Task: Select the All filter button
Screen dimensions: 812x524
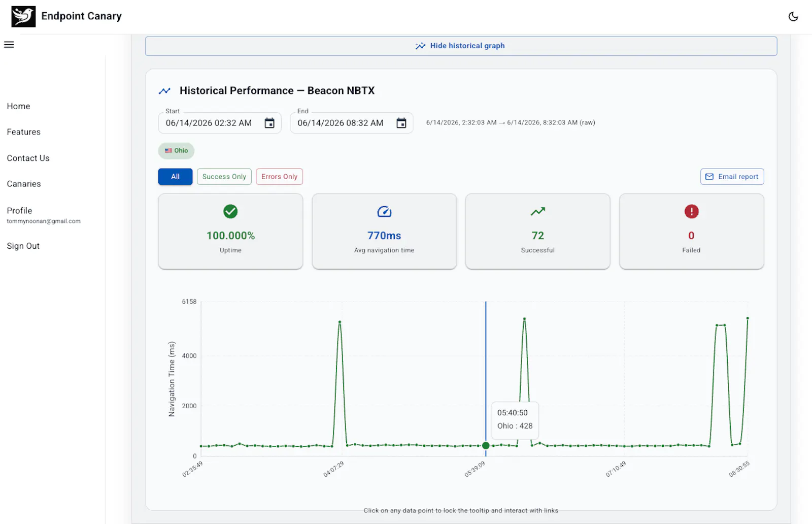Action: point(175,177)
